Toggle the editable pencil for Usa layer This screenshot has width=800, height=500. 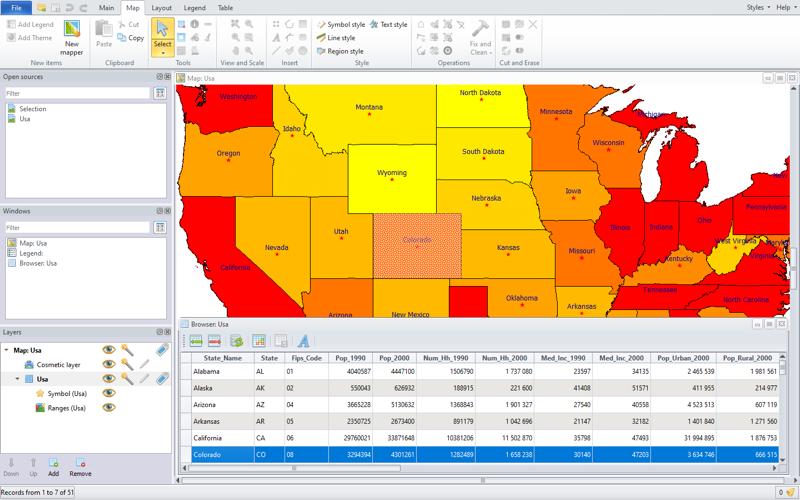pyautogui.click(x=145, y=379)
